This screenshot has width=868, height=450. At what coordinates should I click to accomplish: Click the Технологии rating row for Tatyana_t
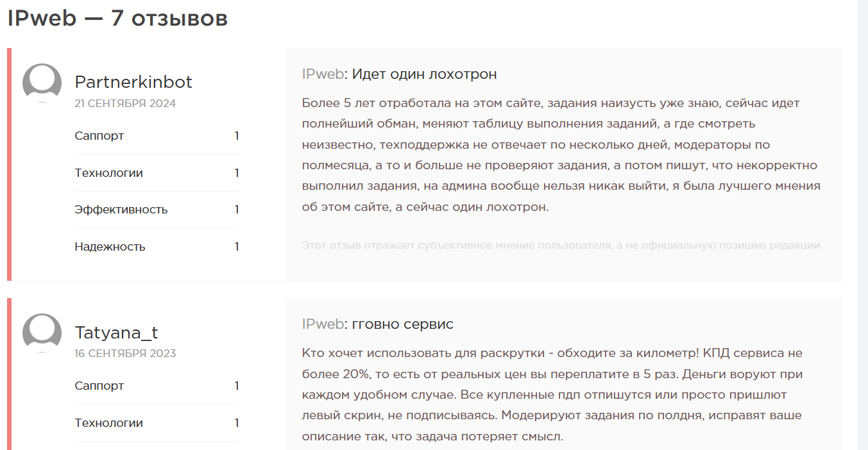coord(157,423)
